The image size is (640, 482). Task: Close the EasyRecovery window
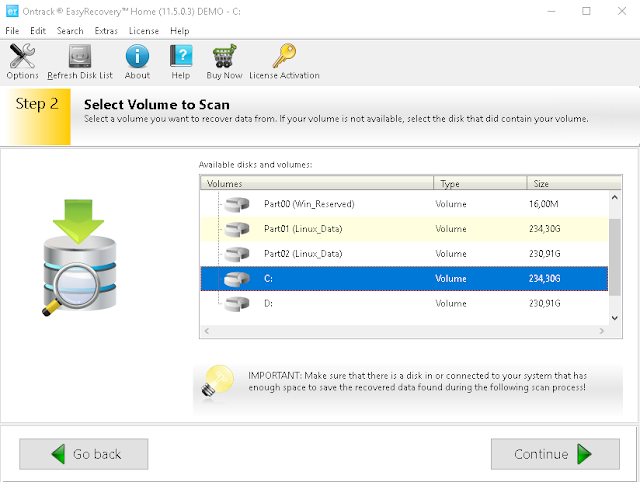(622, 11)
